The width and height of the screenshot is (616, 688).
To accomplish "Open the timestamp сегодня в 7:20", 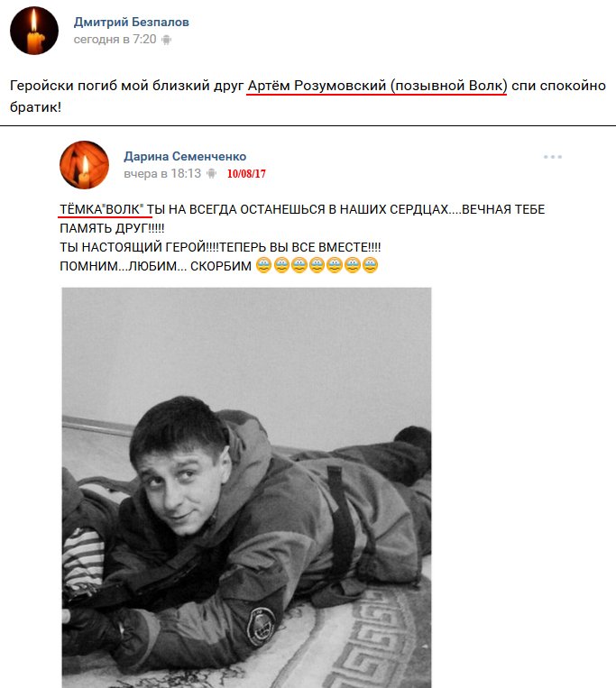I will [x=115, y=40].
